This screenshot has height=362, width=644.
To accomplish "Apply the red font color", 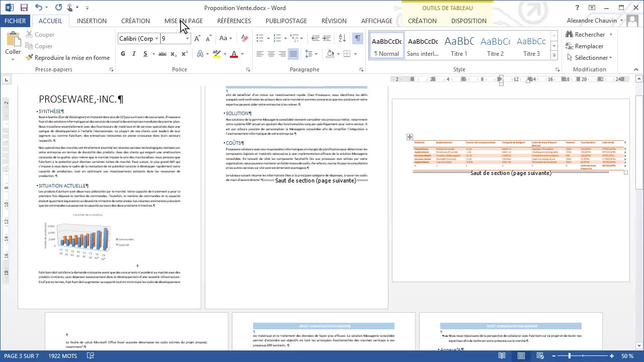I will click(x=233, y=54).
